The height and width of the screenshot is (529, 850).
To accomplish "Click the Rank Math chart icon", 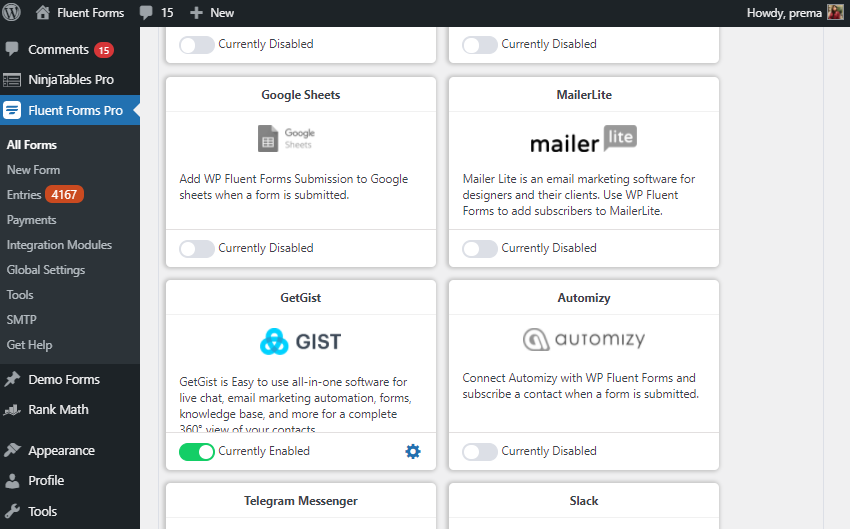I will 12,410.
